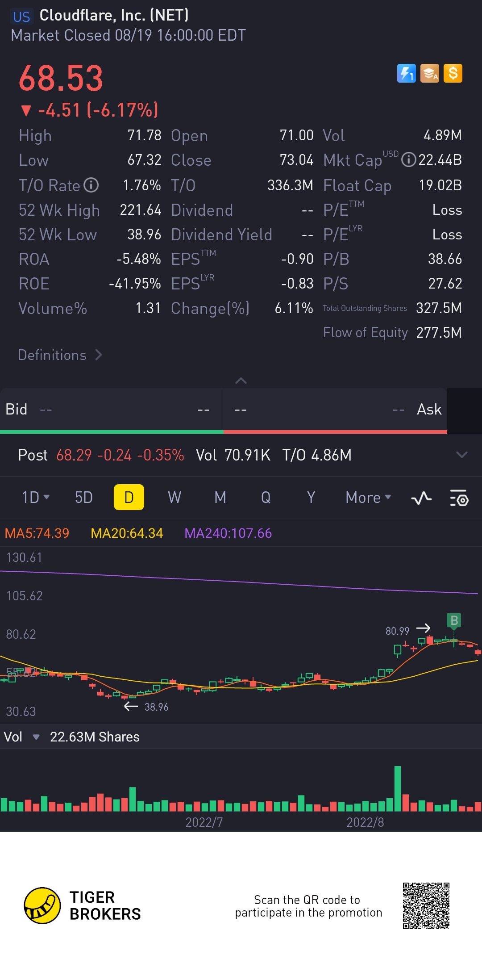Tap the 80.99 high annotation on chart
The image size is (482, 980).
pyautogui.click(x=397, y=631)
